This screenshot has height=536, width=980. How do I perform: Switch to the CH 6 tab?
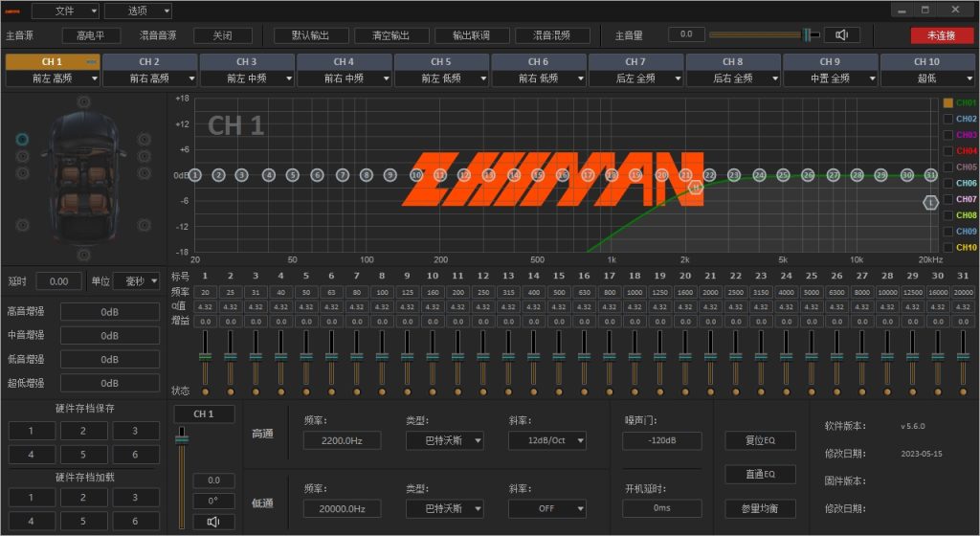point(538,62)
